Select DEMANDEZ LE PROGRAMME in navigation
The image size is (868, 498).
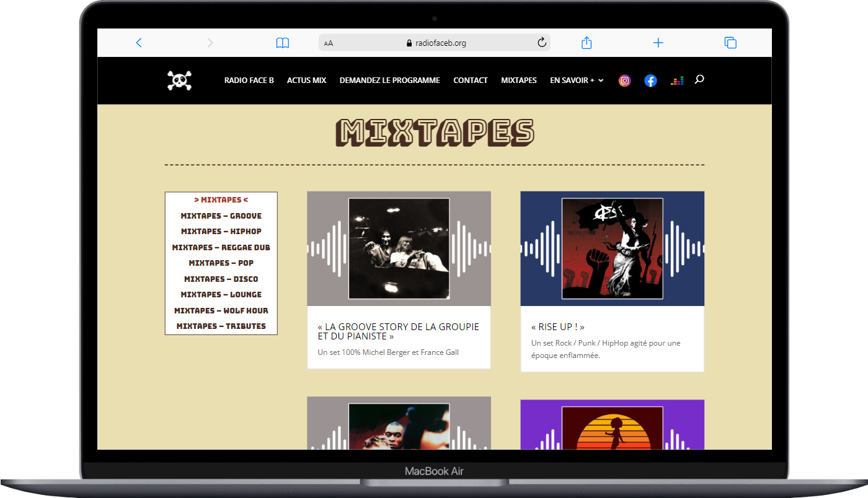pos(389,81)
